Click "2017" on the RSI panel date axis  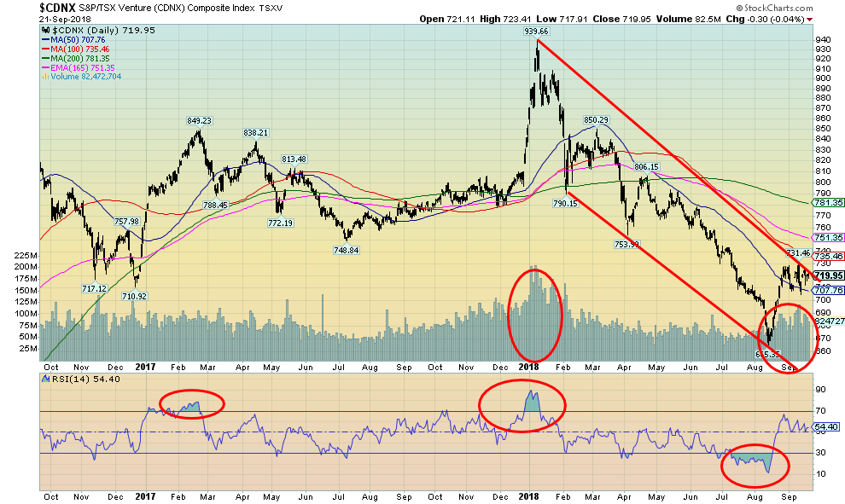point(145,496)
